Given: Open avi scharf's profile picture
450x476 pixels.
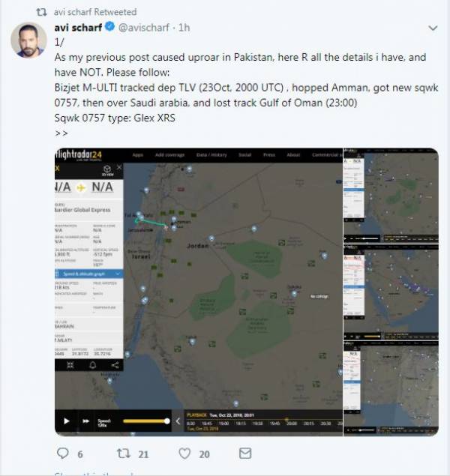Looking at the screenshot, I should point(28,40).
